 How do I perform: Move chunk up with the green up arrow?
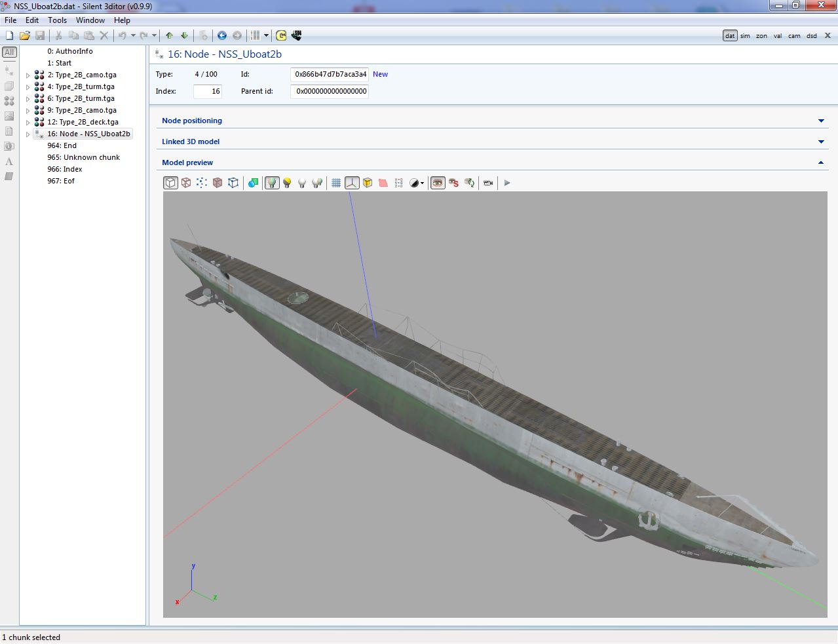(x=169, y=35)
